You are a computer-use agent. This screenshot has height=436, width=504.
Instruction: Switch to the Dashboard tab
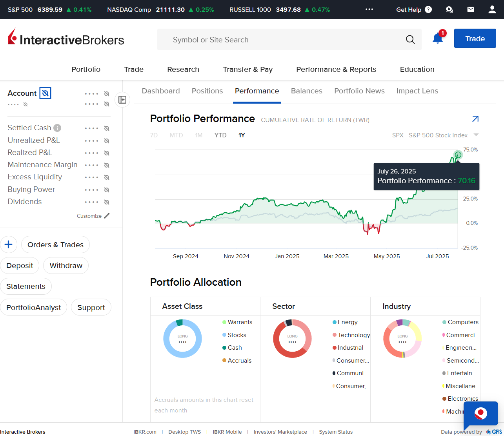161,91
